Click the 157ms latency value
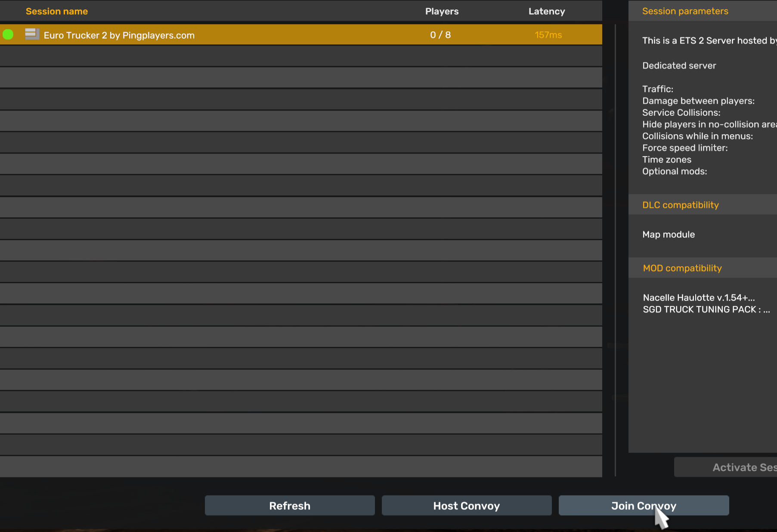The width and height of the screenshot is (777, 532). coord(548,35)
